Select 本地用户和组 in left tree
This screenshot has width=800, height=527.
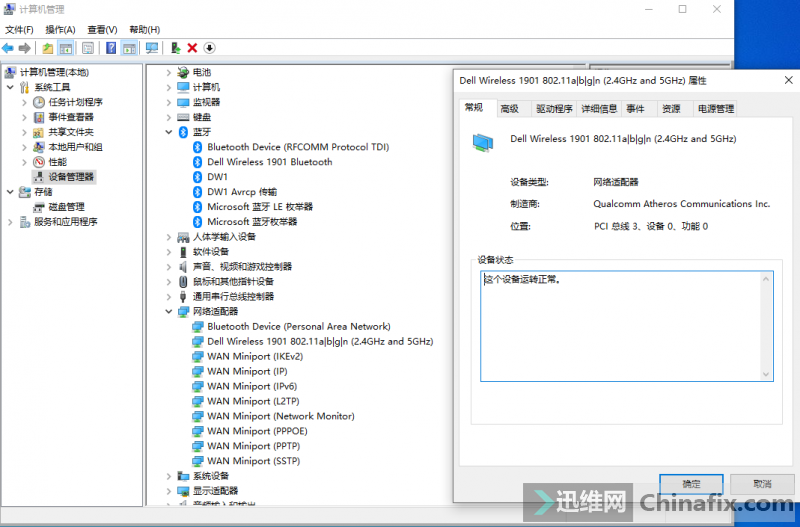(x=76, y=147)
